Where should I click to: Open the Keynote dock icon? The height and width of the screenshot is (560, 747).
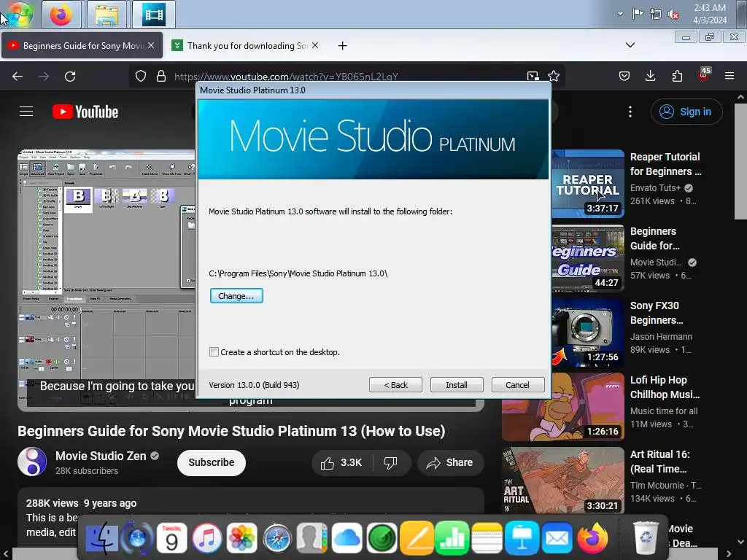tap(522, 538)
